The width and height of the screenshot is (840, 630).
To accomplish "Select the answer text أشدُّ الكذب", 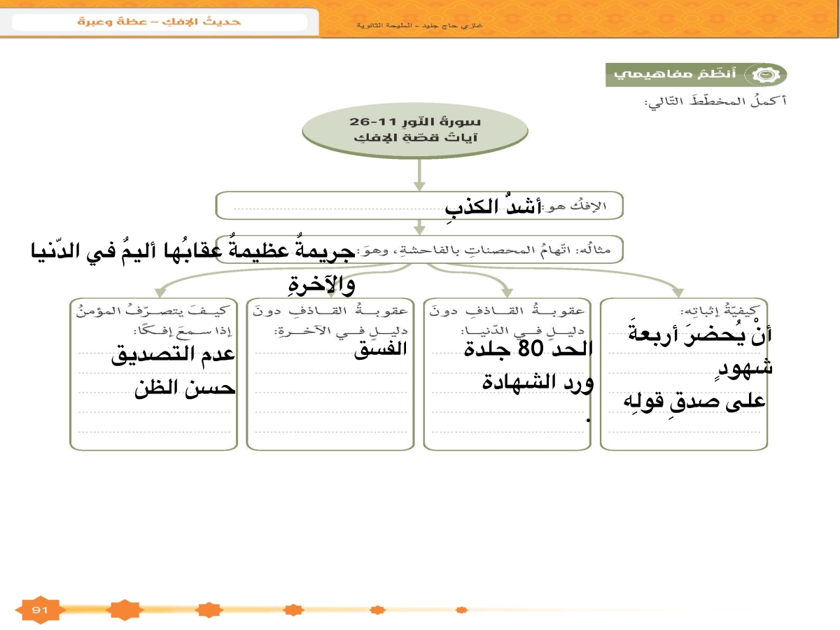I will [x=493, y=207].
